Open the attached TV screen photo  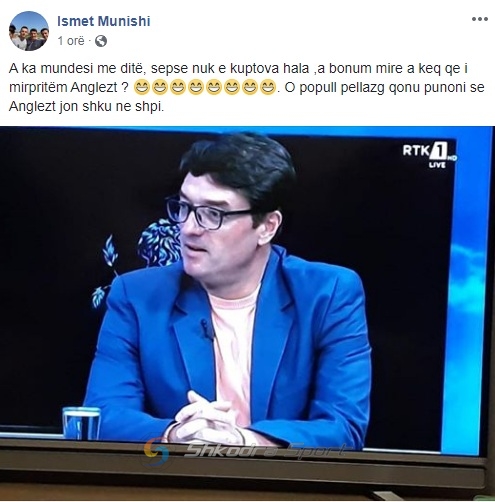[x=247, y=313]
